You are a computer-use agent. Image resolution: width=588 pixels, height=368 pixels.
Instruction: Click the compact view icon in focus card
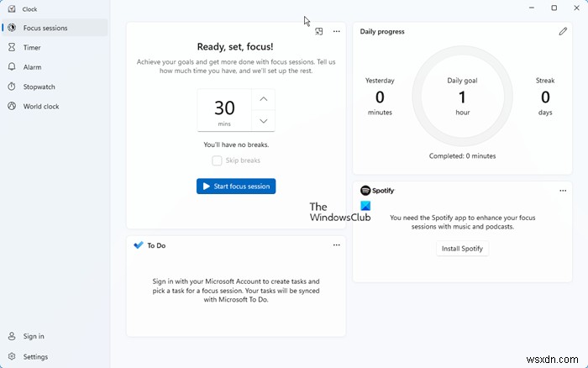pos(319,31)
